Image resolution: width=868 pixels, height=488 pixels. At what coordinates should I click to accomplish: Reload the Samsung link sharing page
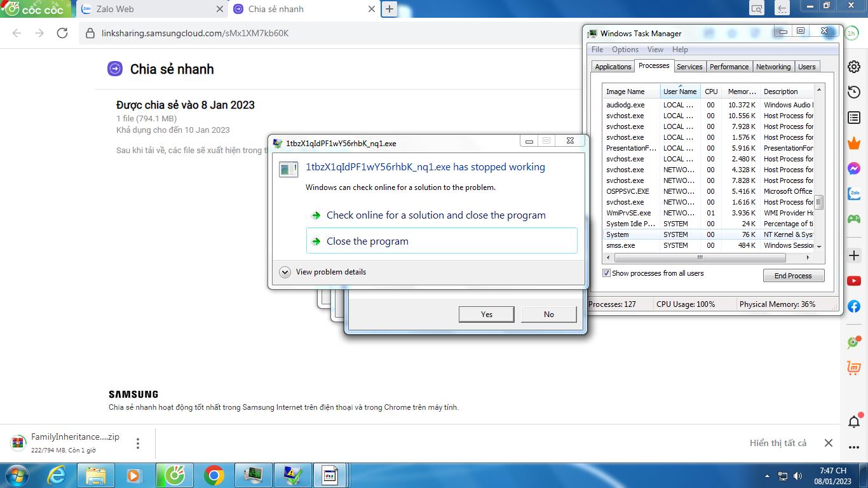tap(62, 33)
